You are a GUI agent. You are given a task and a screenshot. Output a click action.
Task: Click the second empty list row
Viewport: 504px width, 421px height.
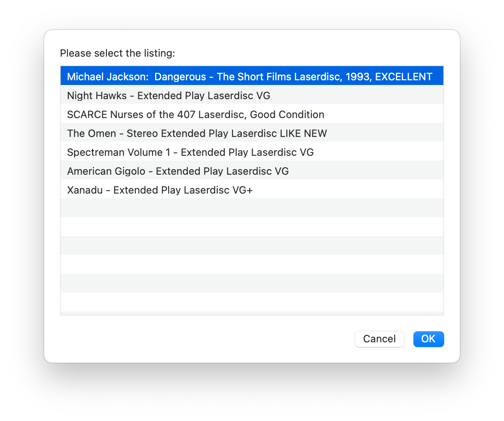[x=252, y=227]
